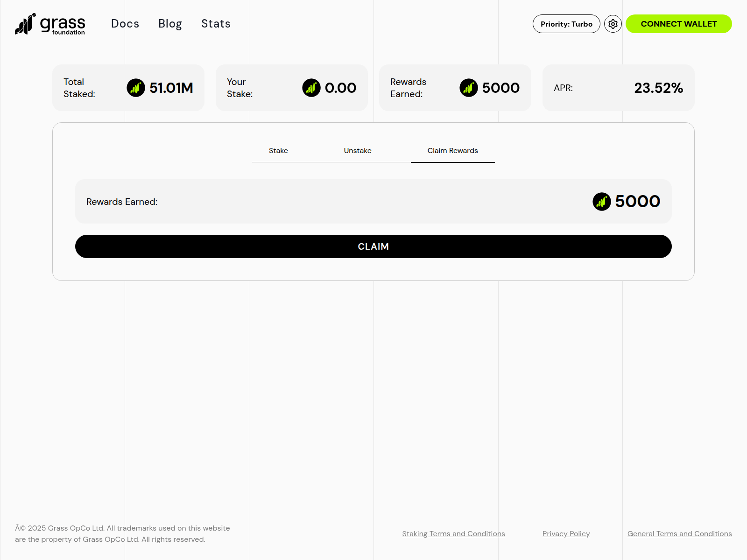Viewport: 747px width, 560px height.
Task: Open Staking Terms and Conditions link
Action: tap(453, 534)
